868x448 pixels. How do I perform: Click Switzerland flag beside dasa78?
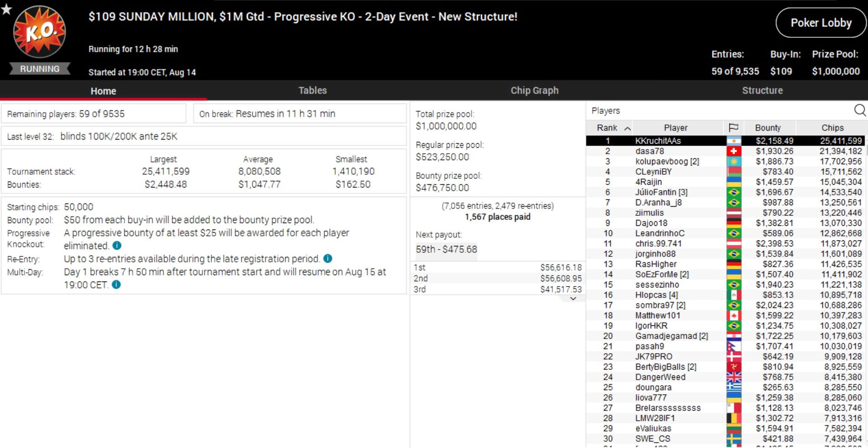733,151
